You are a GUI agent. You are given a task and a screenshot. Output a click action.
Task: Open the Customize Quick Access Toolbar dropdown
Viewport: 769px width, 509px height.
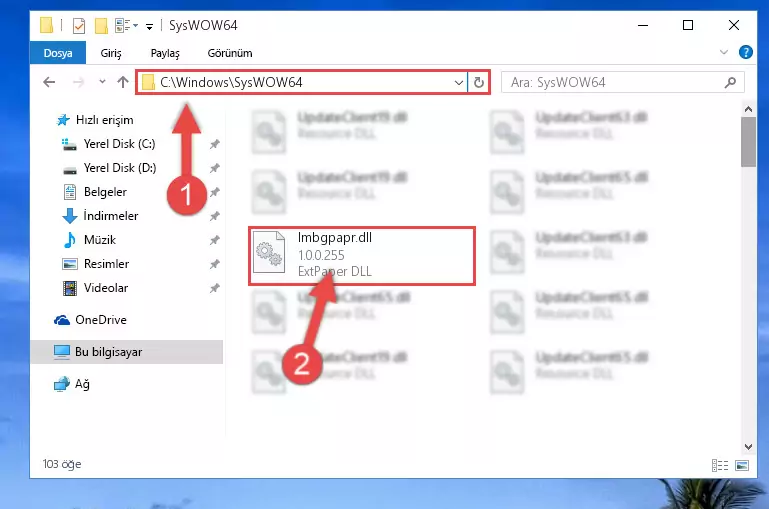(x=149, y=26)
